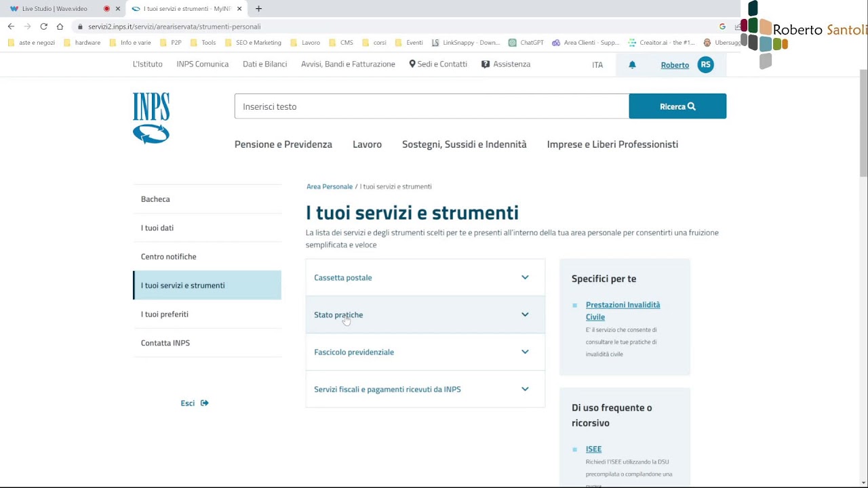The width and height of the screenshot is (868, 488).
Task: Click the RS user avatar
Action: point(705,64)
